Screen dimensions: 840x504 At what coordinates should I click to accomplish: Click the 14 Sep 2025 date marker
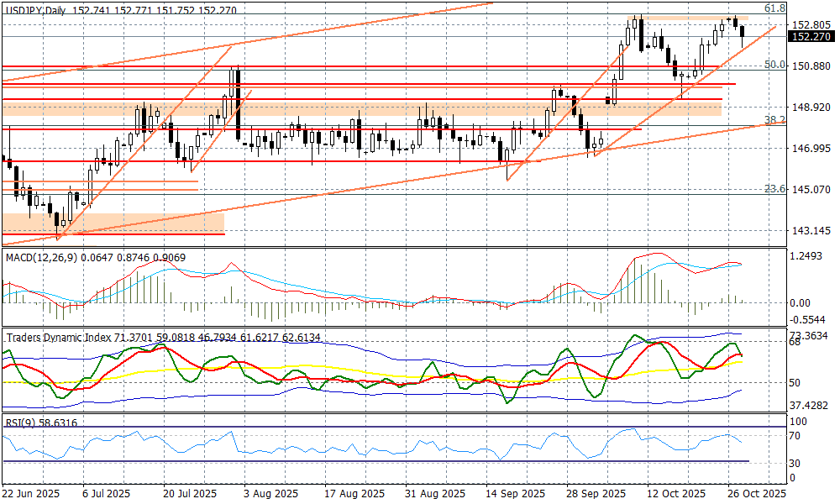click(x=512, y=494)
